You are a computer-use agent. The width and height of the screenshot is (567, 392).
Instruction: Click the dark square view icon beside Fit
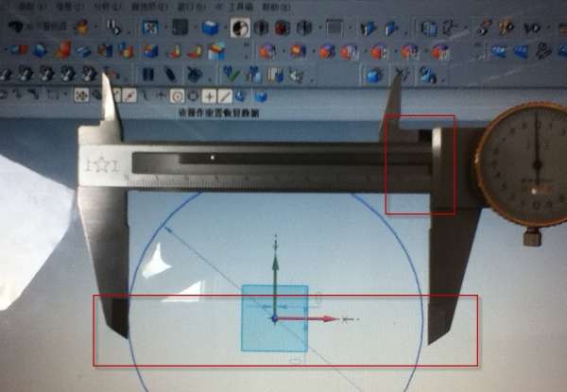click(x=180, y=27)
